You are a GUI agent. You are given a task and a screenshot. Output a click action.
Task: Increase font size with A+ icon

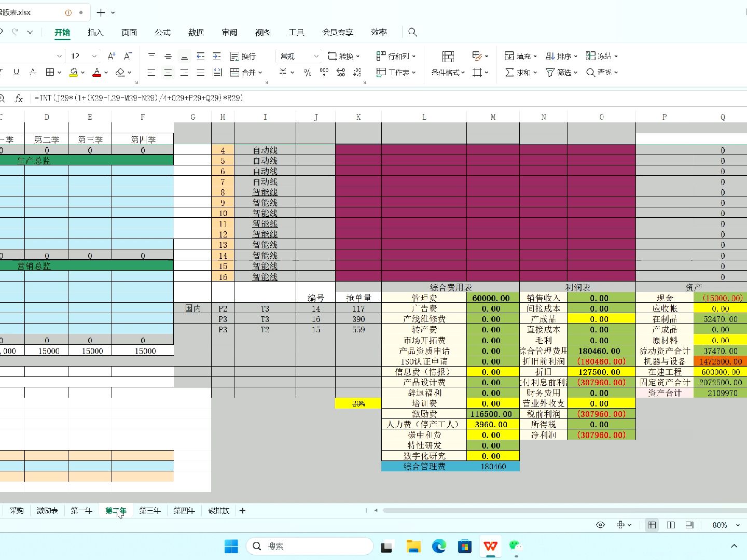[112, 56]
